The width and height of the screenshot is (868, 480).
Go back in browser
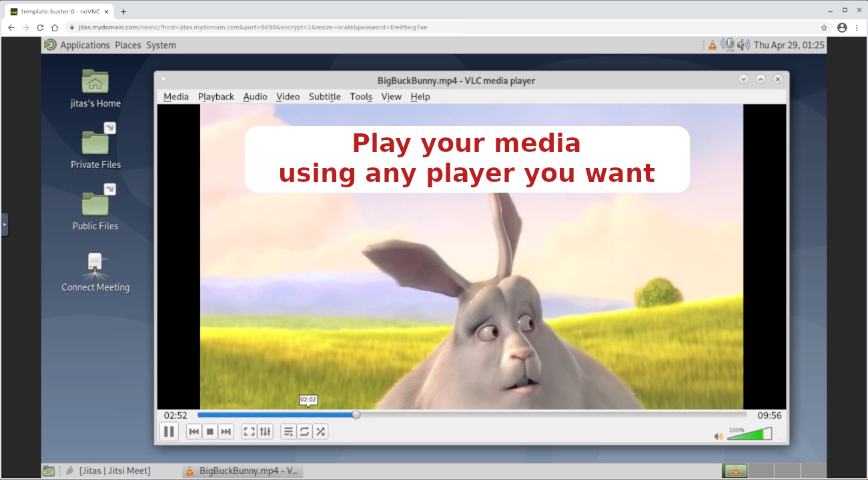pos(11,27)
